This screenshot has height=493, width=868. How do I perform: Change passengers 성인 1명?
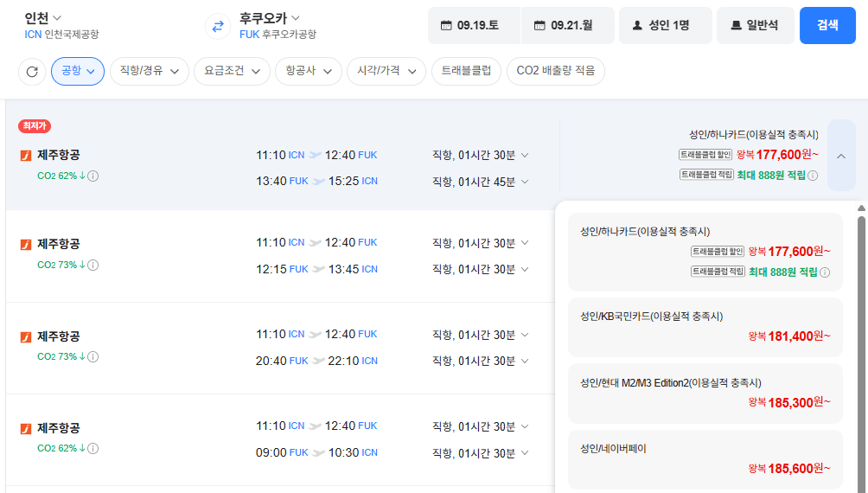[666, 25]
